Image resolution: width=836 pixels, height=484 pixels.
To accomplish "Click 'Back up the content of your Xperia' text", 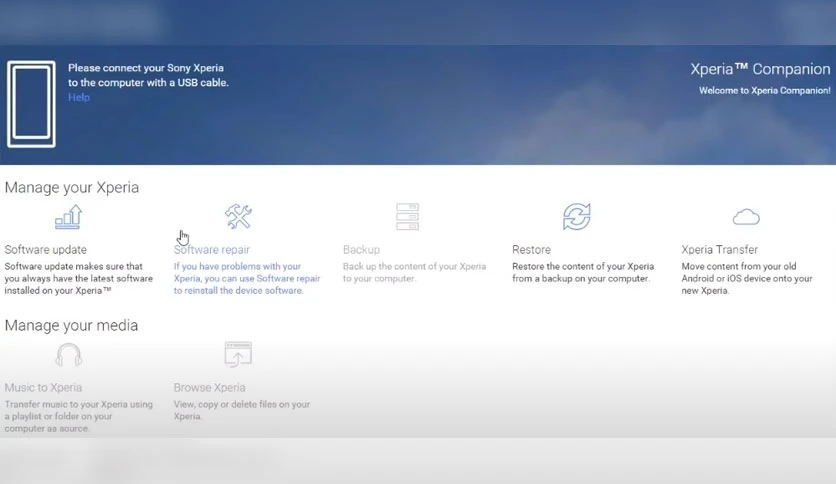I will pos(414,272).
